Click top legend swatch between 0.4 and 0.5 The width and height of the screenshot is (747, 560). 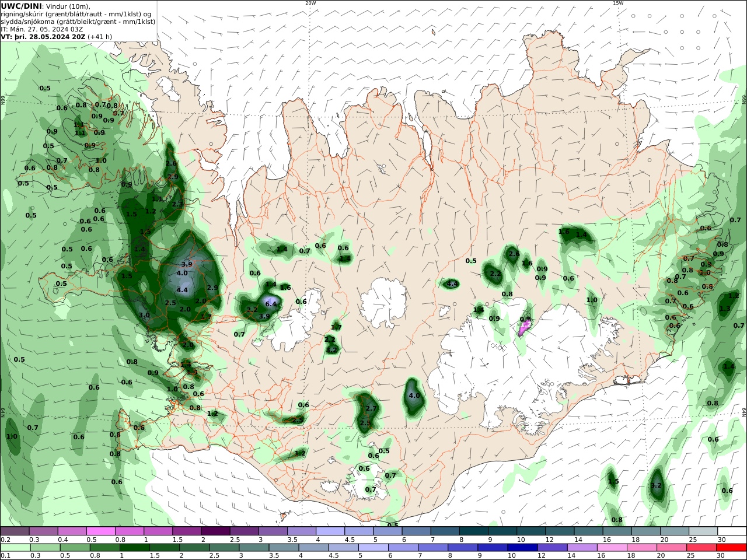tap(72, 531)
